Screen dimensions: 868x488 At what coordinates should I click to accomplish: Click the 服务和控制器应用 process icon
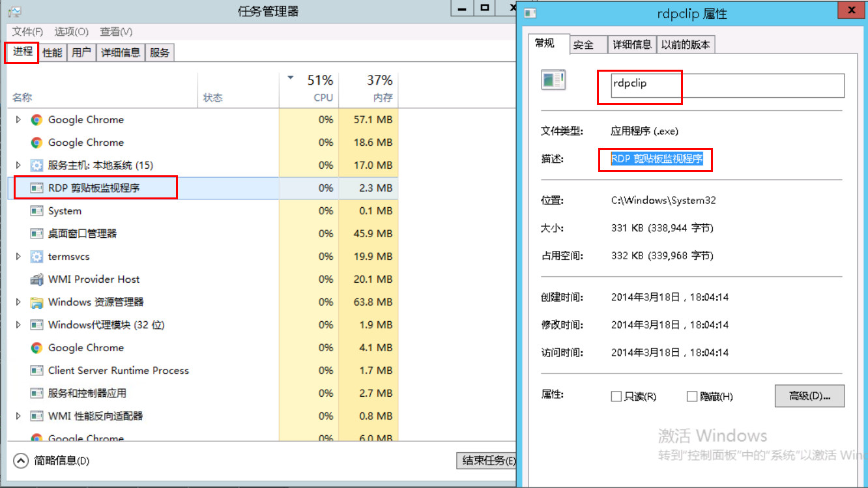(x=36, y=394)
